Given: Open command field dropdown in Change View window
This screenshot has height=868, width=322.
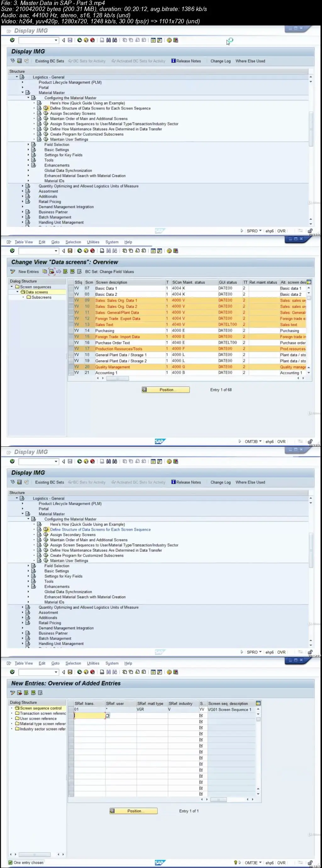Looking at the screenshot, I should 56,251.
